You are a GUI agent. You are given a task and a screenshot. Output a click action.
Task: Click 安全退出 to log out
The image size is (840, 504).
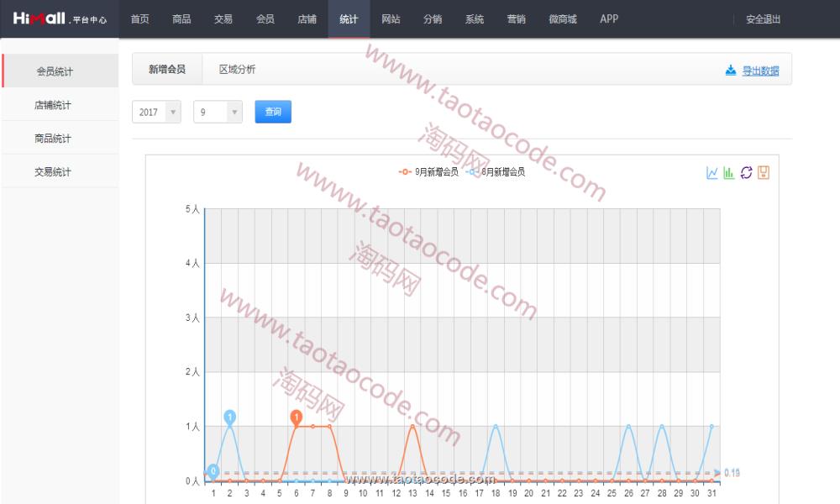pyautogui.click(x=763, y=18)
